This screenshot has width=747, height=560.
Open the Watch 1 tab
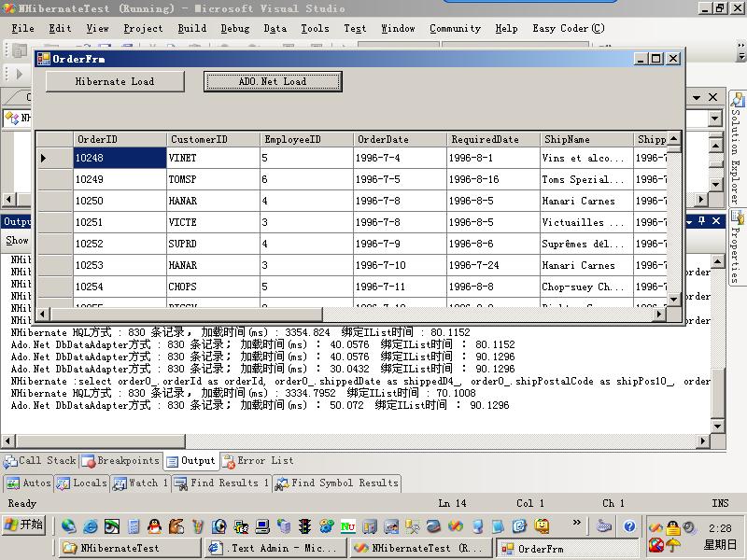pos(141,483)
